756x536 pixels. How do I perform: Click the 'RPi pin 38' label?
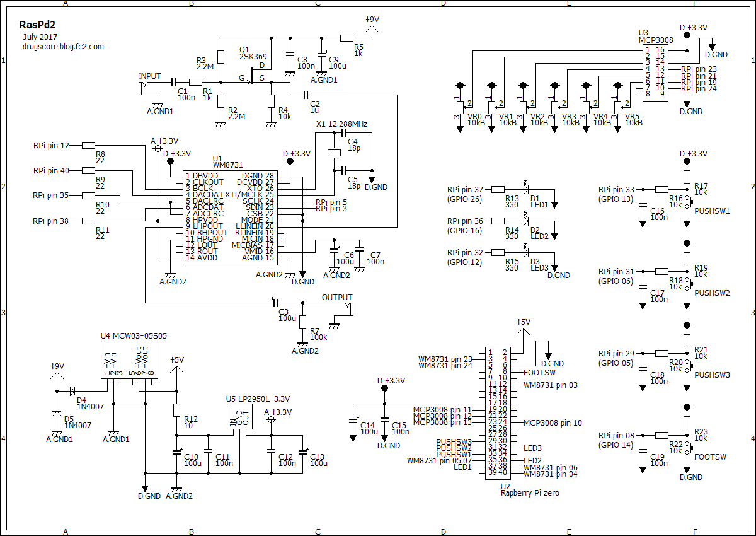(x=51, y=221)
